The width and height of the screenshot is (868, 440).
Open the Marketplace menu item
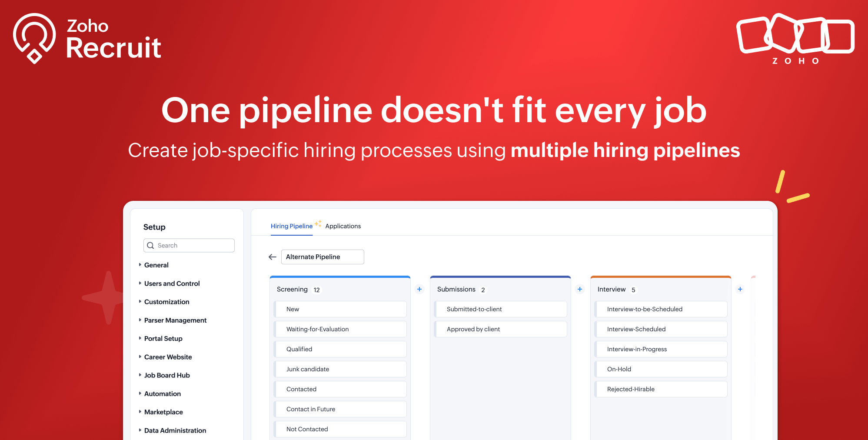163,412
